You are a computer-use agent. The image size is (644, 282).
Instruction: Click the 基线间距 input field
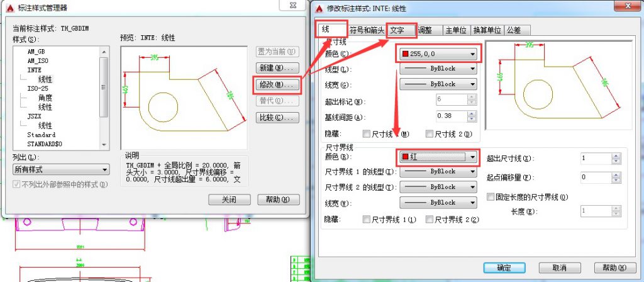coord(451,116)
